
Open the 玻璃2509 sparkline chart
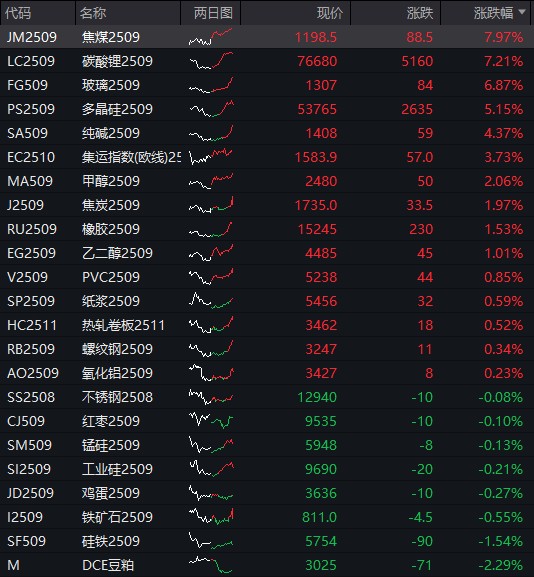click(x=211, y=85)
